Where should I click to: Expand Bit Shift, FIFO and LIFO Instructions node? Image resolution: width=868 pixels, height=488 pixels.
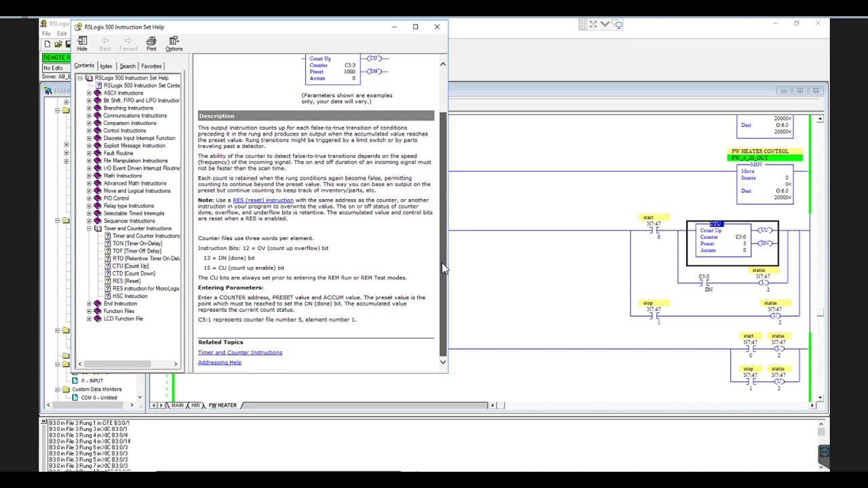(89, 100)
